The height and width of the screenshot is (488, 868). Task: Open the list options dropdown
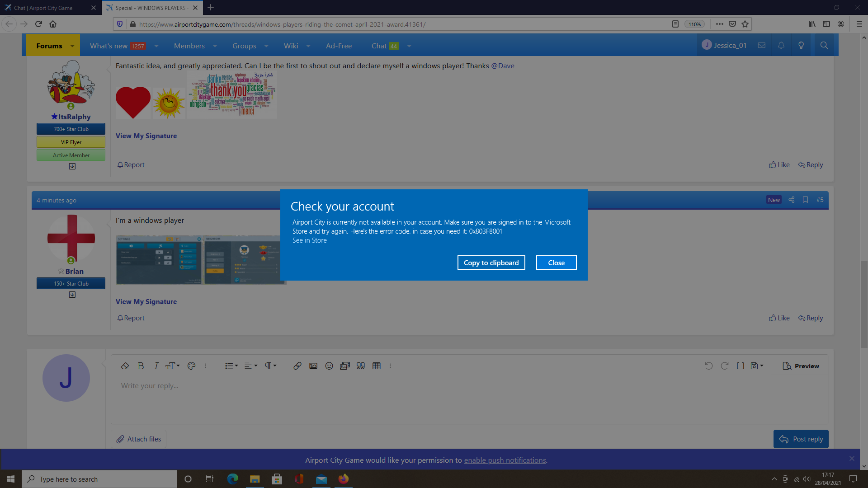click(x=231, y=366)
